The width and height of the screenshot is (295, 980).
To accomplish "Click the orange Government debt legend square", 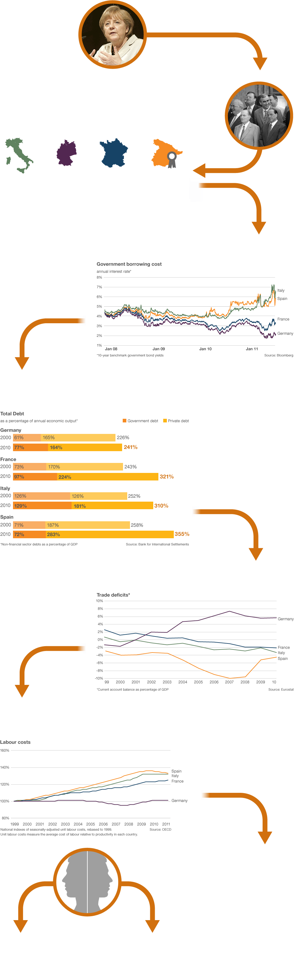I will point(124,420).
